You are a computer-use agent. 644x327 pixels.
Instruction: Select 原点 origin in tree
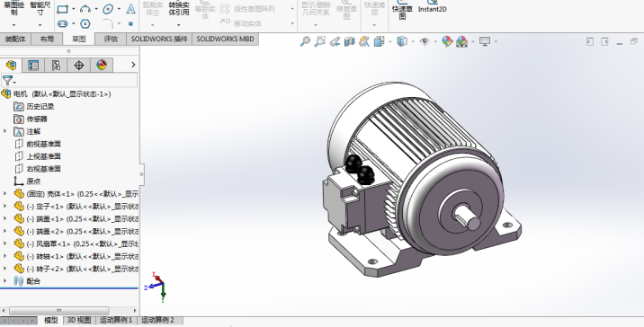33,181
